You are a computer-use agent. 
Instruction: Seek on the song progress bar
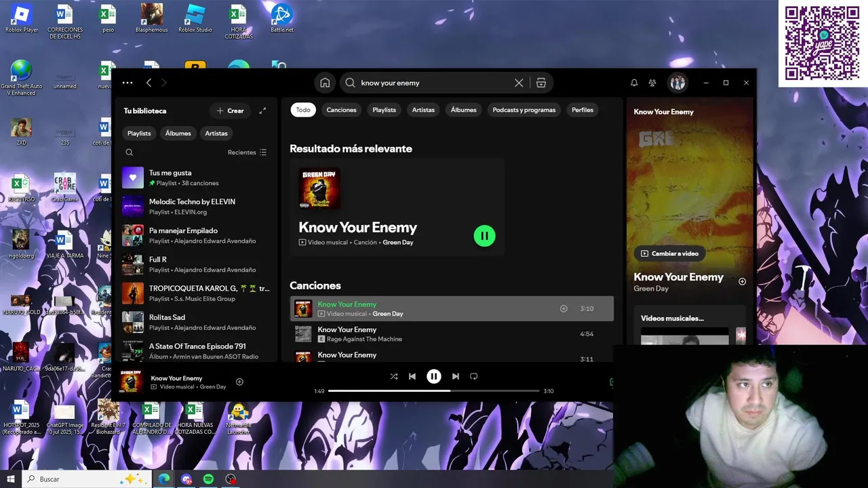coord(433,391)
